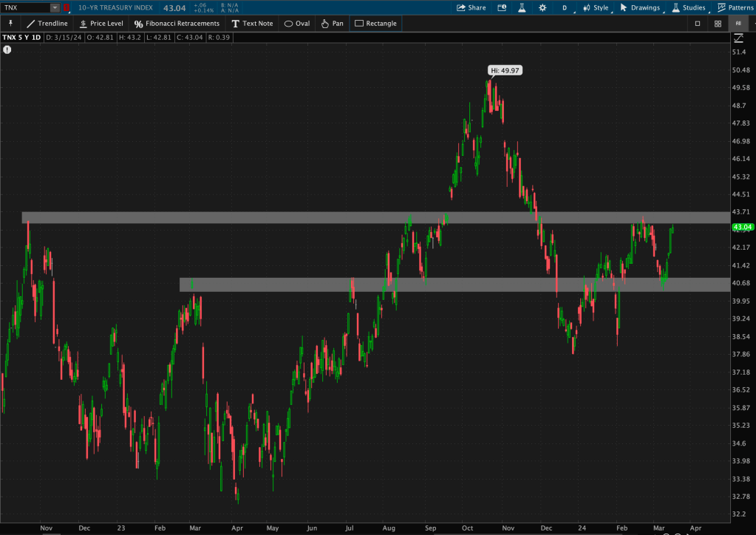The height and width of the screenshot is (535, 756).
Task: Click the Share button
Action: (471, 7)
